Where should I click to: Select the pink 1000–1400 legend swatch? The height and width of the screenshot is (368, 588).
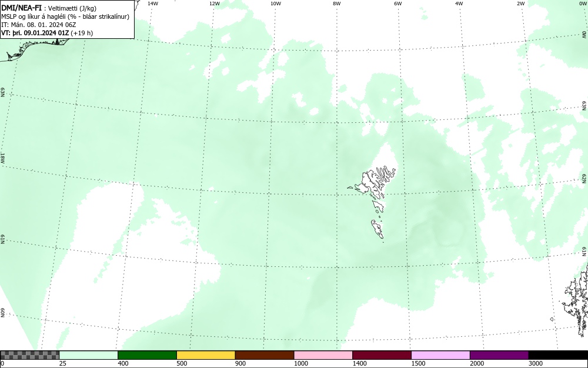(x=323, y=355)
